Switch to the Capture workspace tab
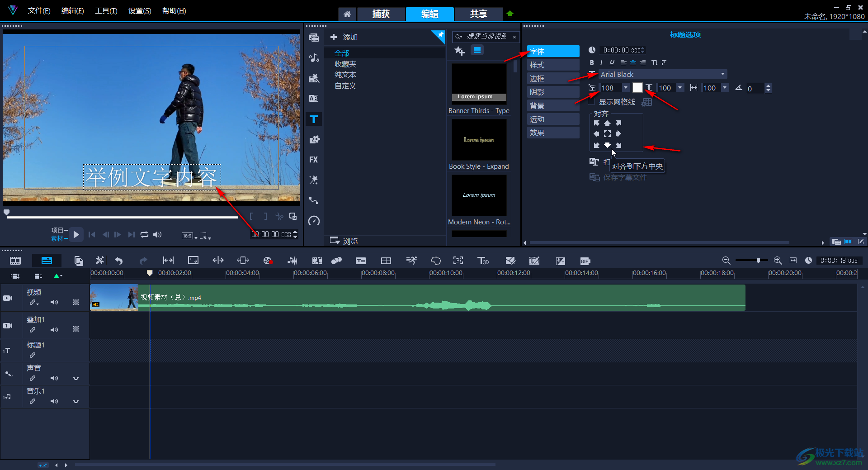The width and height of the screenshot is (868, 470). pyautogui.click(x=381, y=14)
